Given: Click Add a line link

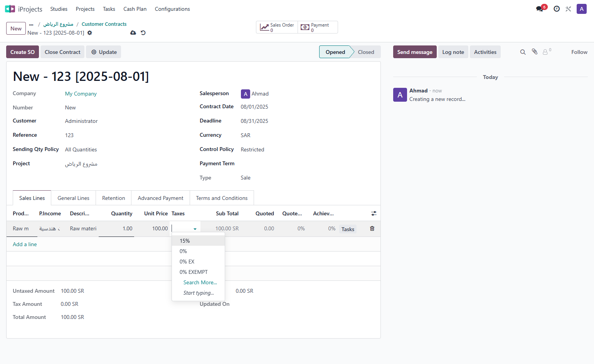Looking at the screenshot, I should pos(25,244).
